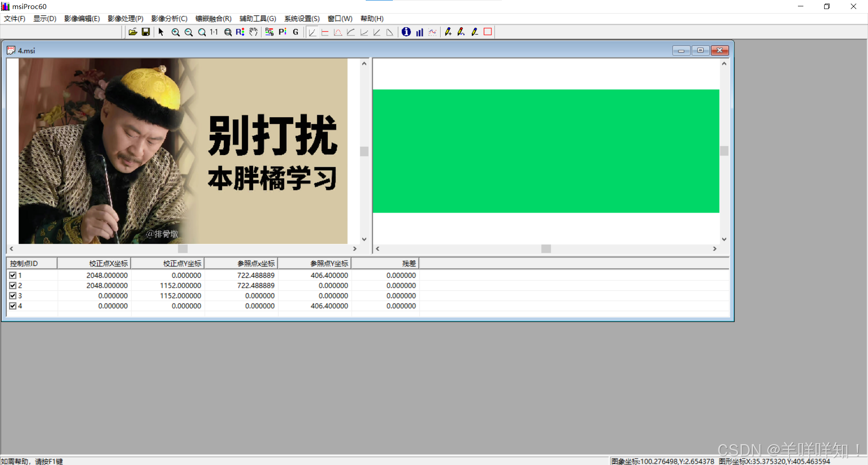Image resolution: width=868 pixels, height=465 pixels.
Task: Choose the plain magnifier zoom tool
Action: pyautogui.click(x=202, y=32)
